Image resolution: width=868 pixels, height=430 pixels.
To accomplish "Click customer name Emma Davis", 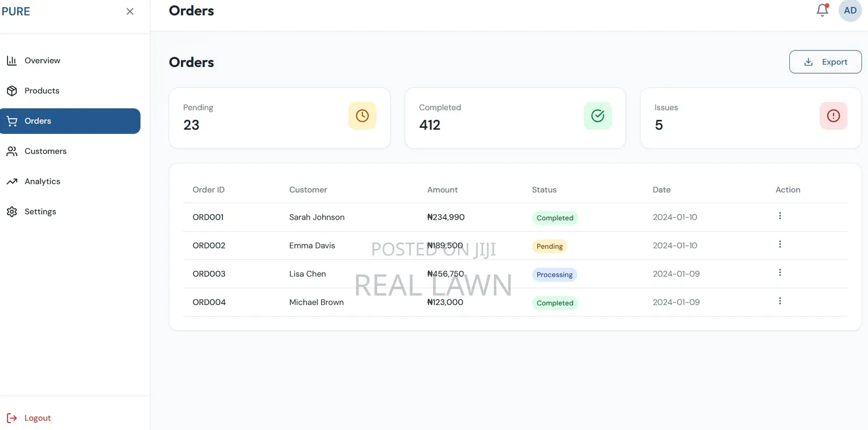I will pyautogui.click(x=312, y=246).
